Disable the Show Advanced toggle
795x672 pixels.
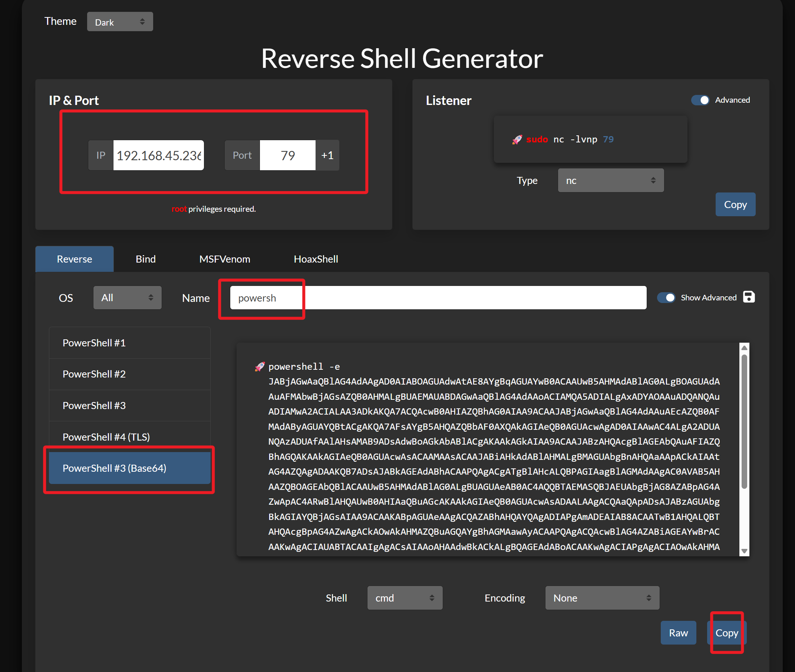[666, 297]
